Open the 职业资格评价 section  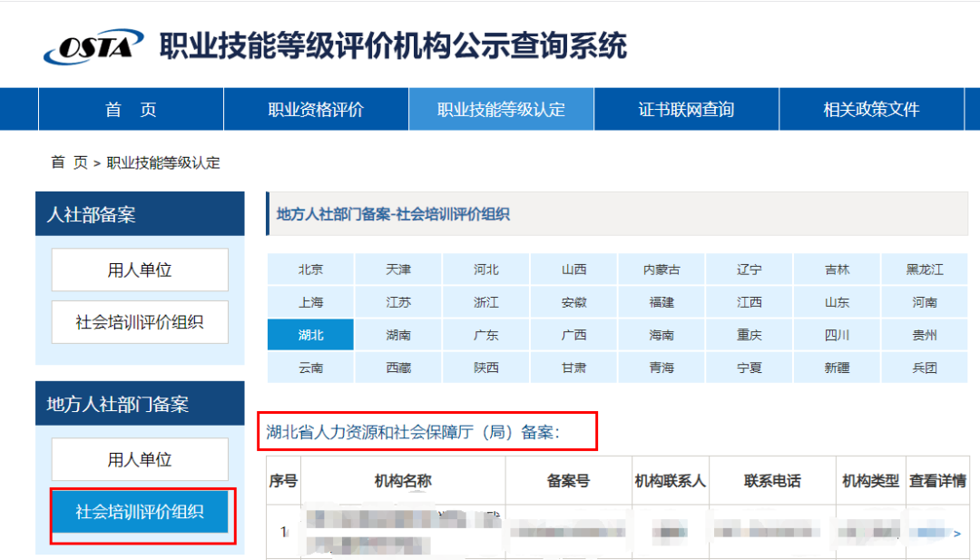(x=315, y=108)
